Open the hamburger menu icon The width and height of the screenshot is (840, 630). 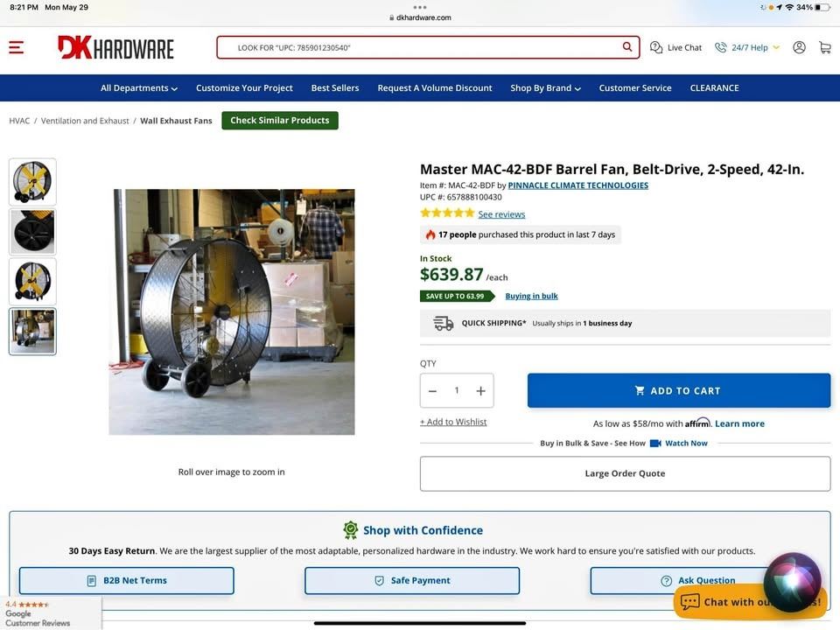(x=17, y=47)
